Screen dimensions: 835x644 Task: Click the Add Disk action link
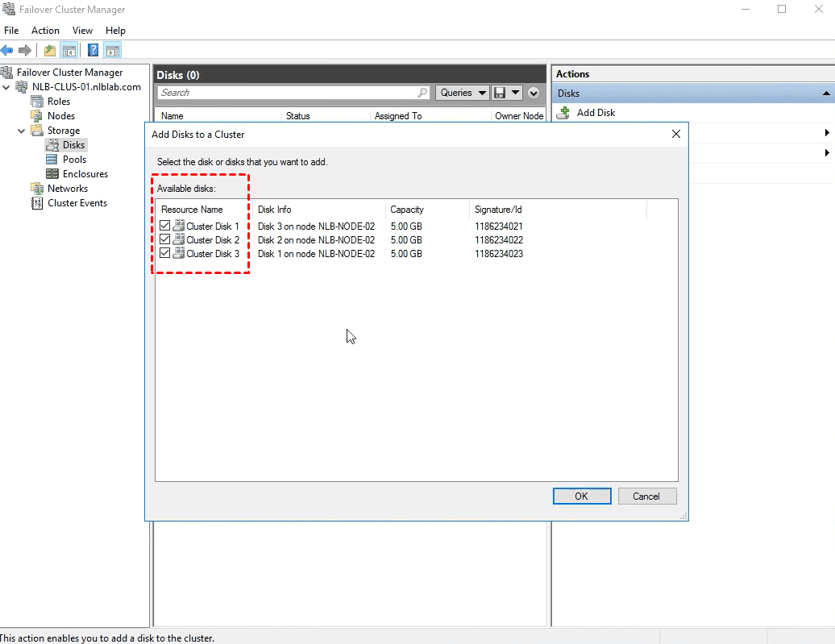pos(596,112)
